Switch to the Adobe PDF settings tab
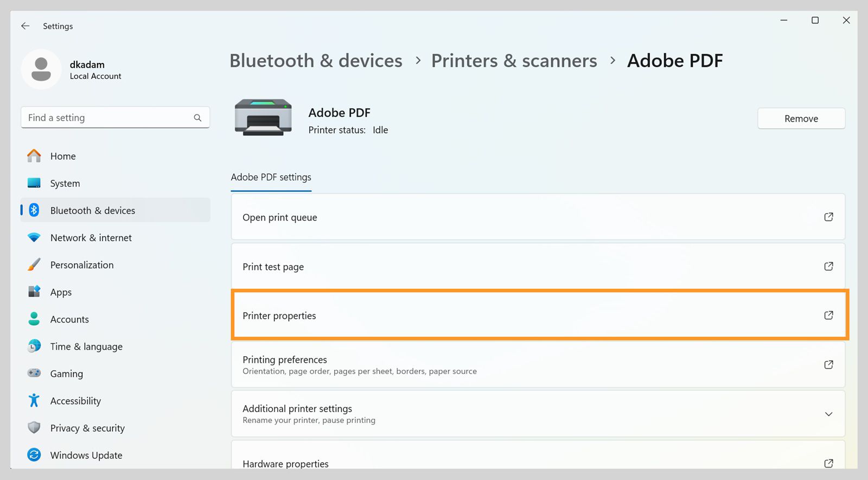Viewport: 868px width, 480px height. coord(271,177)
